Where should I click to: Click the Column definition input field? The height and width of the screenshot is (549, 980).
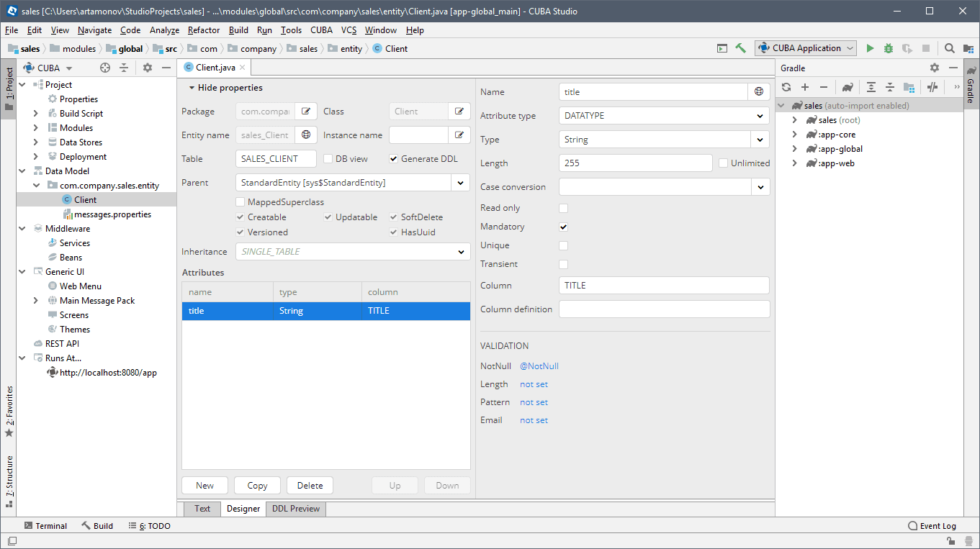(x=664, y=309)
